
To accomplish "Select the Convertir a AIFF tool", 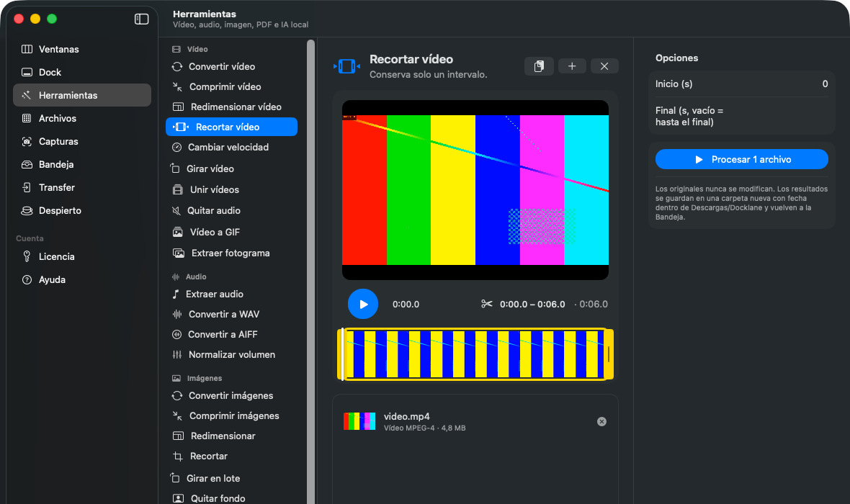I will point(231,334).
